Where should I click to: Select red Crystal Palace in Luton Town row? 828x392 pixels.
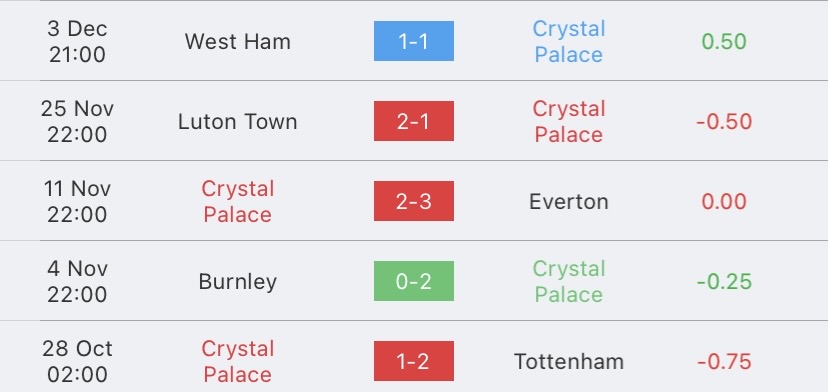tap(569, 122)
